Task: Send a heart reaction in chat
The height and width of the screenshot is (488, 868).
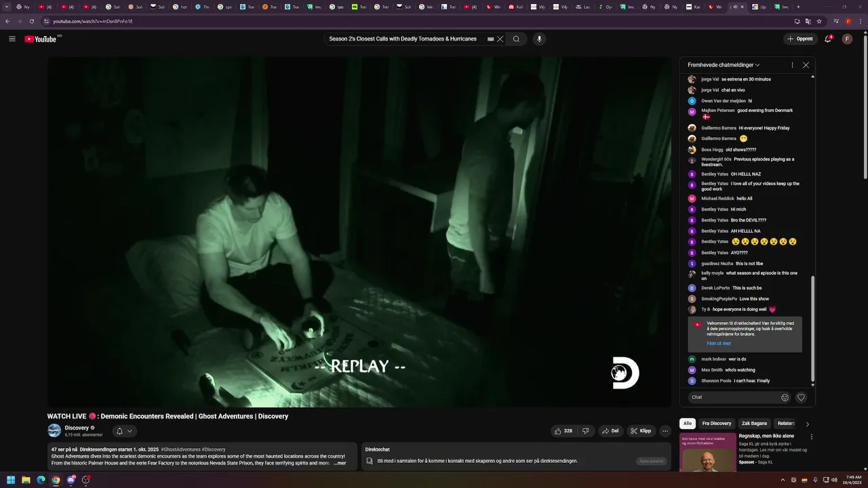Action: (x=801, y=397)
